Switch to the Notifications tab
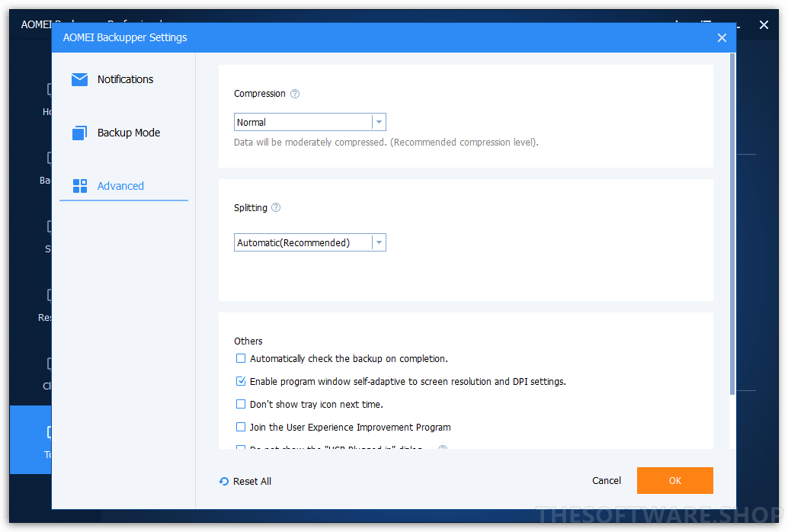788x532 pixels. (x=123, y=79)
